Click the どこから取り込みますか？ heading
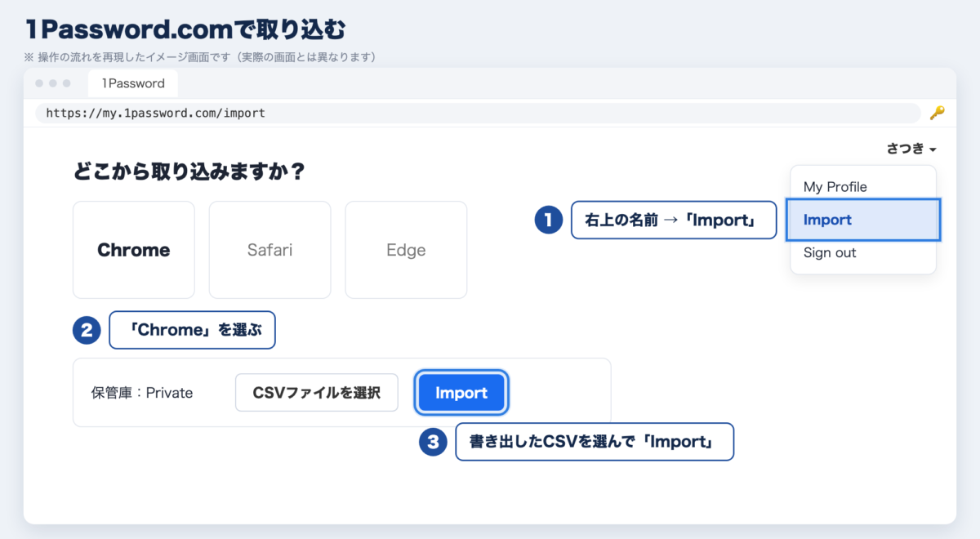This screenshot has height=539, width=980. tap(189, 172)
